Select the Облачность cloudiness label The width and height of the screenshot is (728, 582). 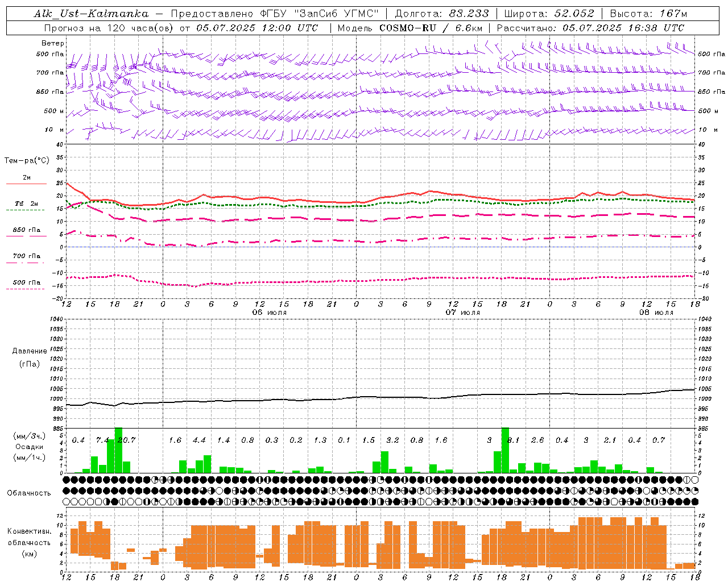point(29,493)
